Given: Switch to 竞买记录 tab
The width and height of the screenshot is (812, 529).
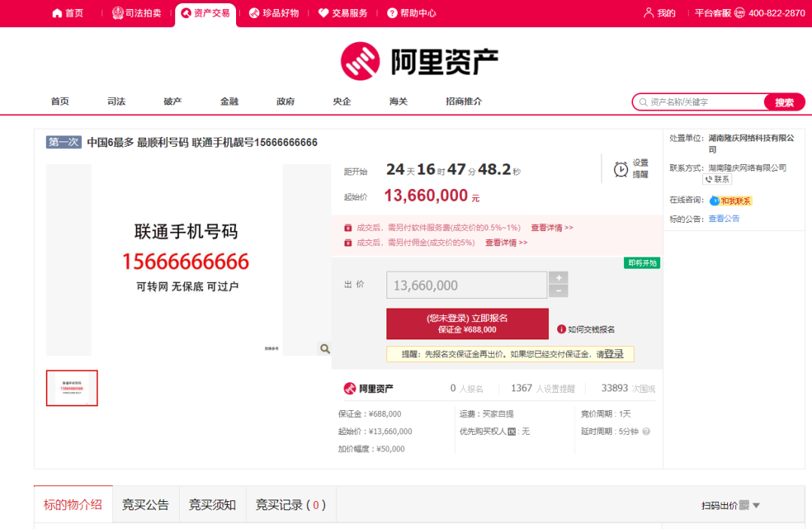Looking at the screenshot, I should [x=291, y=505].
